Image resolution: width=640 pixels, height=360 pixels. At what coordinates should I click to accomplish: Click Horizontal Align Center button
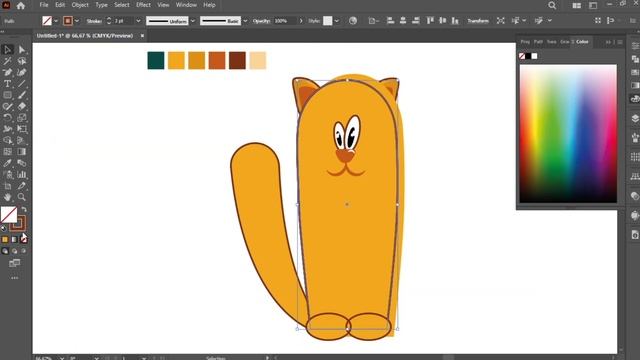[403, 20]
